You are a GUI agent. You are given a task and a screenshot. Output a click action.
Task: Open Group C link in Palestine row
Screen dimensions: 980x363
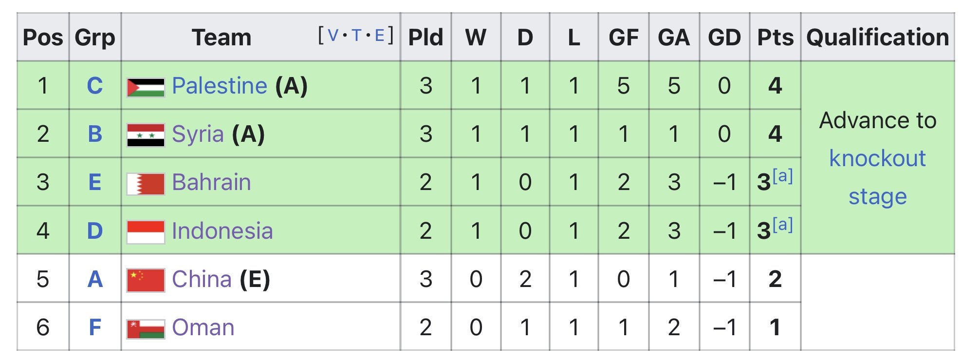point(95,86)
